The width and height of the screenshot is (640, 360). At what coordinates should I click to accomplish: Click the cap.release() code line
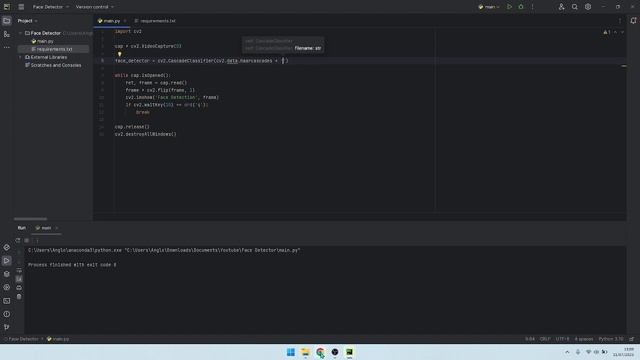pyautogui.click(x=132, y=127)
